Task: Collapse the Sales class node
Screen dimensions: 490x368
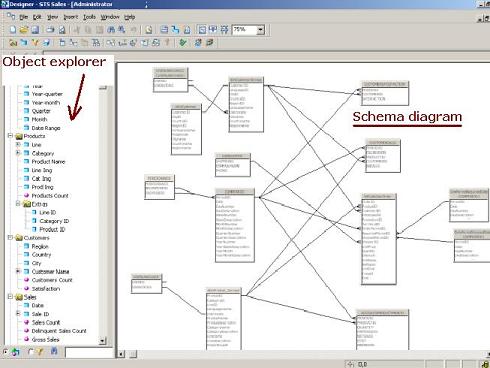Action: [x=10, y=297]
